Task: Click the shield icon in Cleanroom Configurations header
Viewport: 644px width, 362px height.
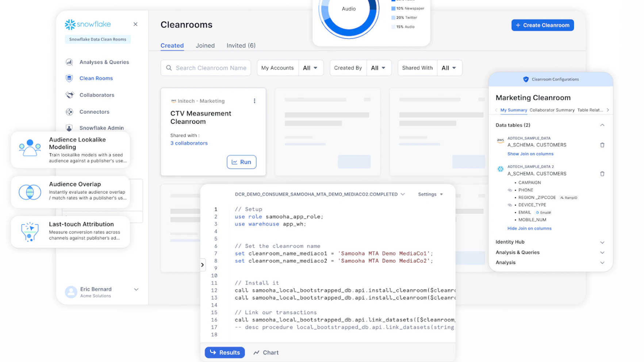Action: (x=526, y=79)
